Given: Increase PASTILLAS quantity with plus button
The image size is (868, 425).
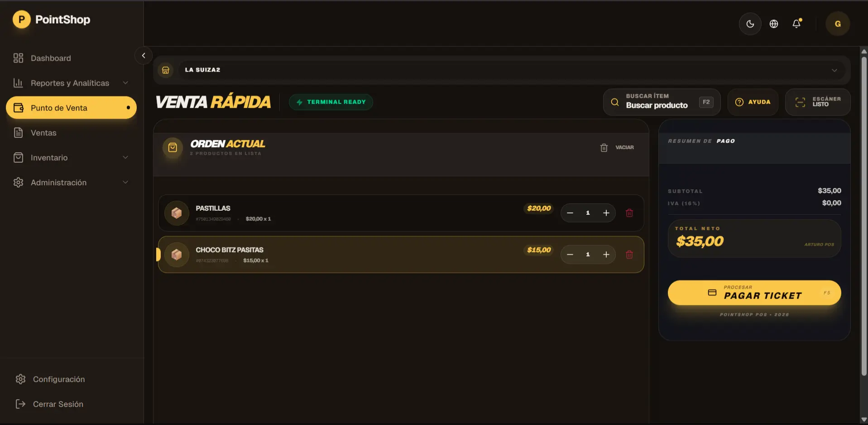Looking at the screenshot, I should pyautogui.click(x=606, y=213).
